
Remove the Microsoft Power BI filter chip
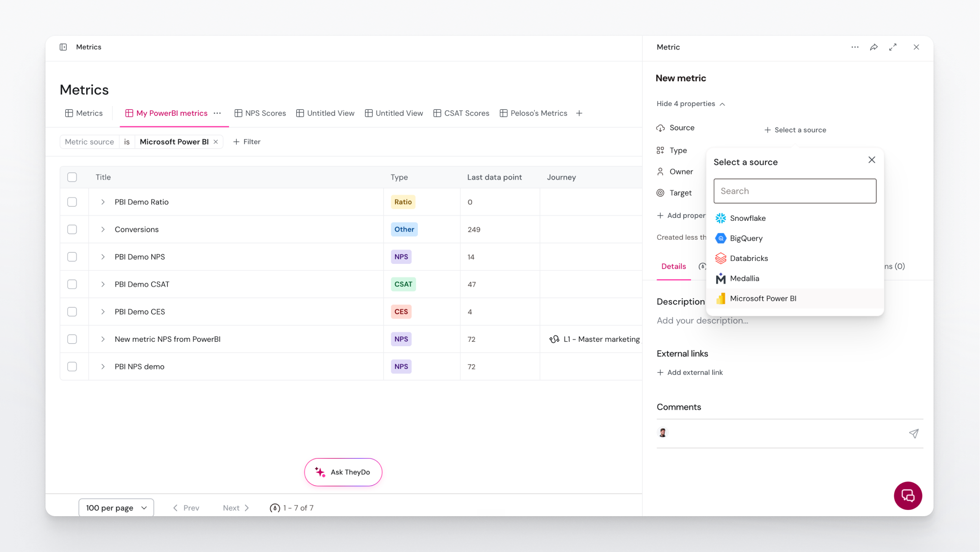[216, 142]
